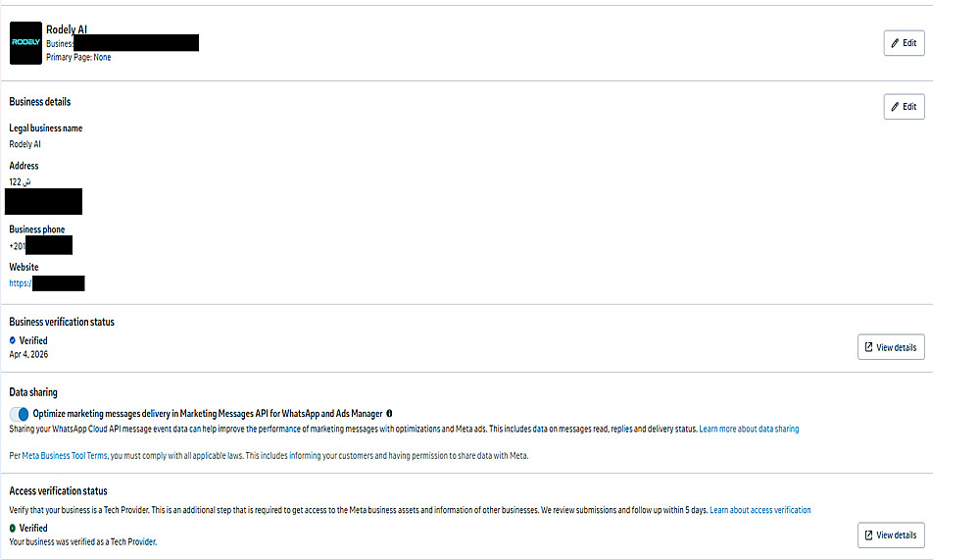The width and height of the screenshot is (980, 560).
Task: Click the pencil icon in Business details Edit button
Action: pyautogui.click(x=894, y=107)
